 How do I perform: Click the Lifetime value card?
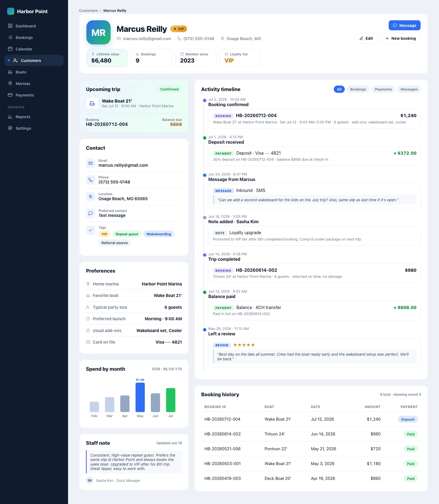click(x=107, y=58)
